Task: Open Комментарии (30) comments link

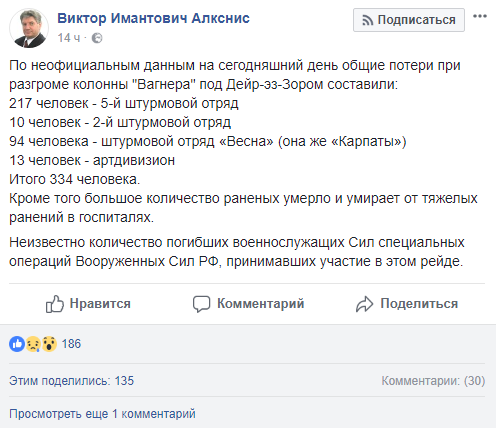Action: [x=433, y=381]
